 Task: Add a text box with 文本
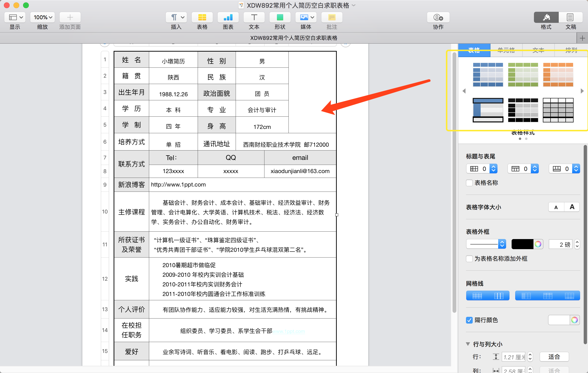[254, 17]
